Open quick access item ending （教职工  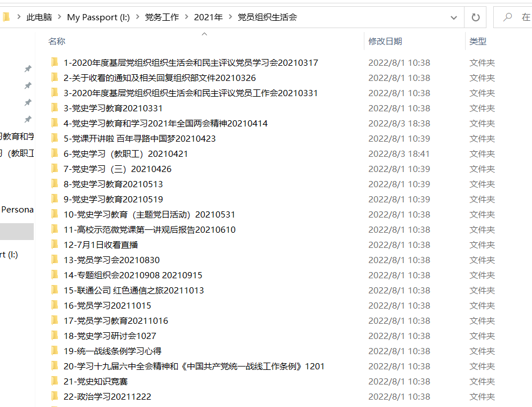click(x=17, y=153)
